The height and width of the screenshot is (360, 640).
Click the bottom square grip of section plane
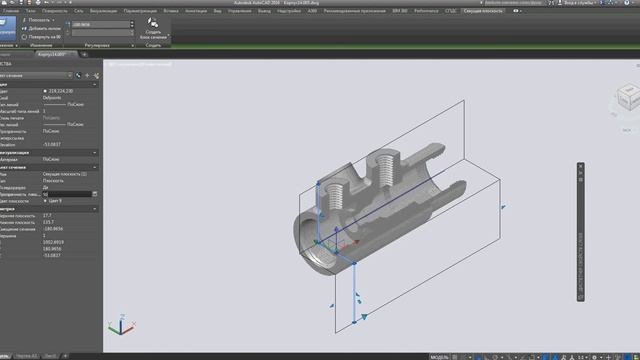point(354,322)
